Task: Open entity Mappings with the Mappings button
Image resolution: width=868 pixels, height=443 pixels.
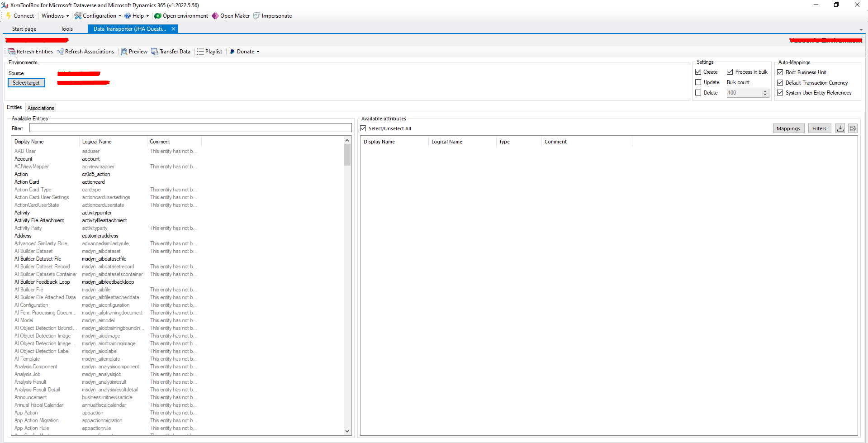Action: pyautogui.click(x=788, y=128)
